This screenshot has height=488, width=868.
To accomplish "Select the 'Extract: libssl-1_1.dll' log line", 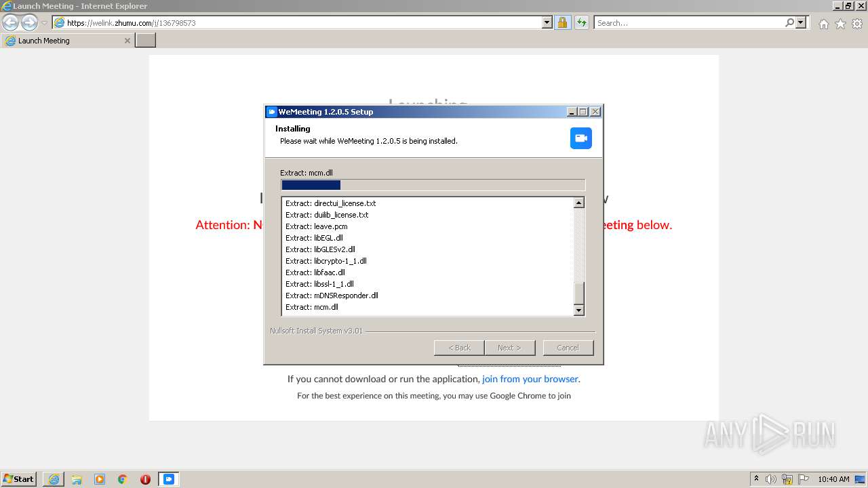I will click(319, 284).
